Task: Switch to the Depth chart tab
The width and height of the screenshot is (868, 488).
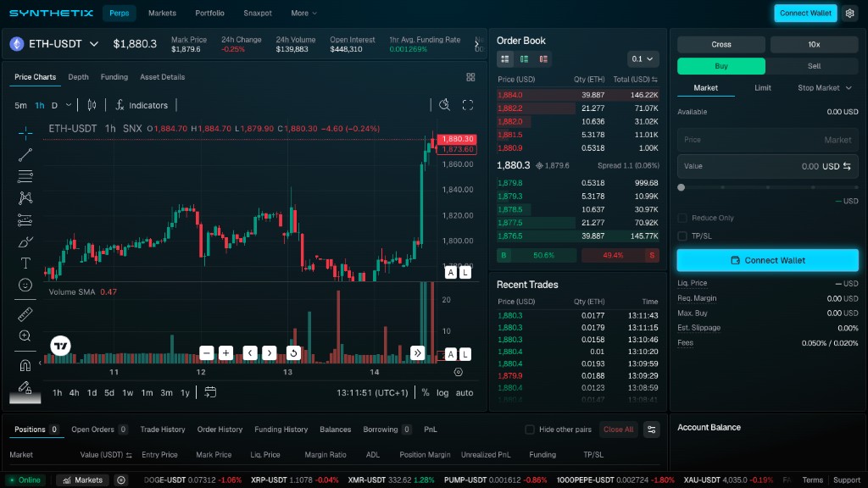Action: tap(78, 77)
